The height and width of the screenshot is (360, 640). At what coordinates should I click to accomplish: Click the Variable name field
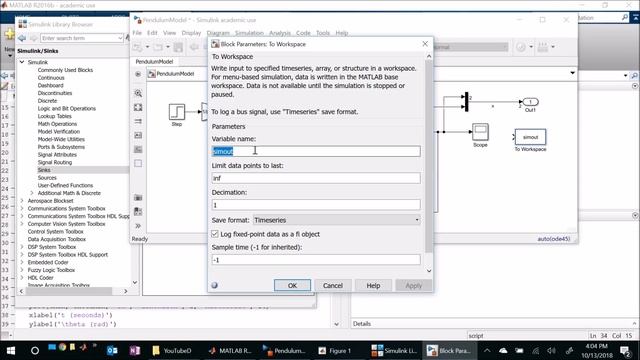316,151
